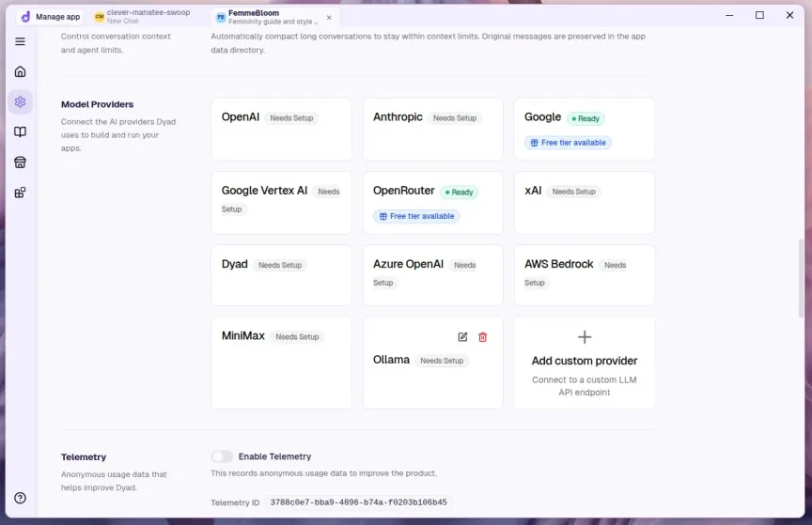Open the Library book icon in sidebar

click(20, 132)
